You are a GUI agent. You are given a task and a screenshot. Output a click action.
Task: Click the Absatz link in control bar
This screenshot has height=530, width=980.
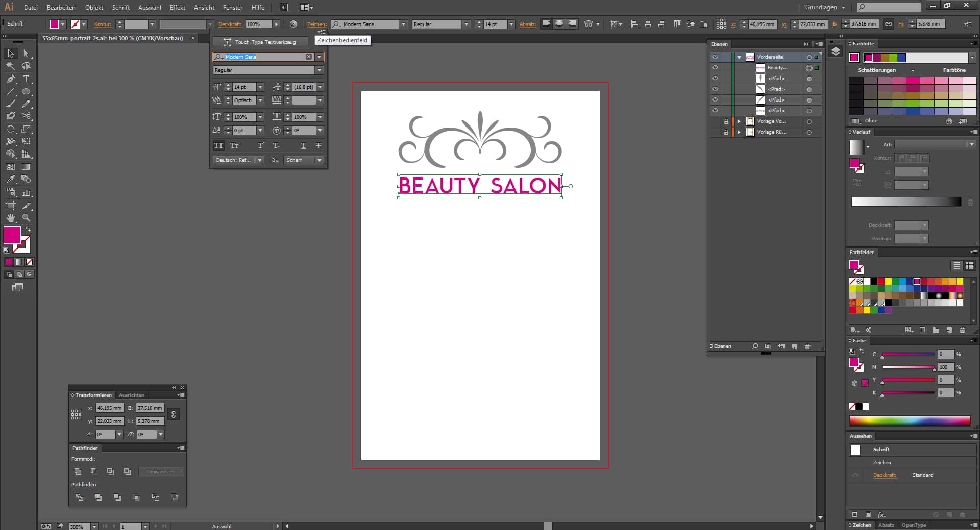coord(527,24)
